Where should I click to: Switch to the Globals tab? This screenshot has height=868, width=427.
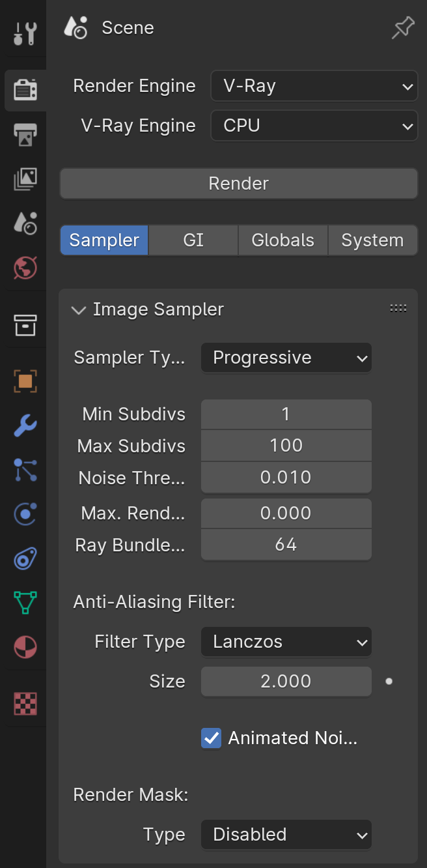[282, 240]
